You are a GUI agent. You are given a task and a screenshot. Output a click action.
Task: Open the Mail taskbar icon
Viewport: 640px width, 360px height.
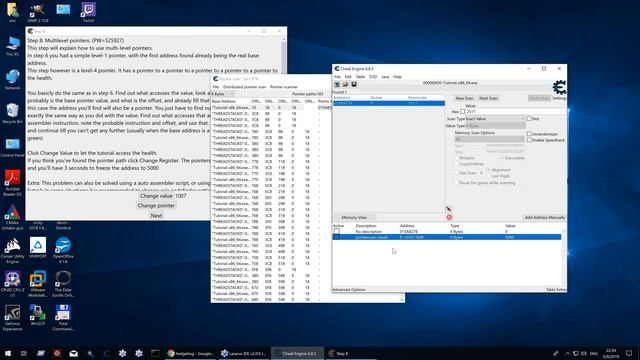(x=73, y=353)
